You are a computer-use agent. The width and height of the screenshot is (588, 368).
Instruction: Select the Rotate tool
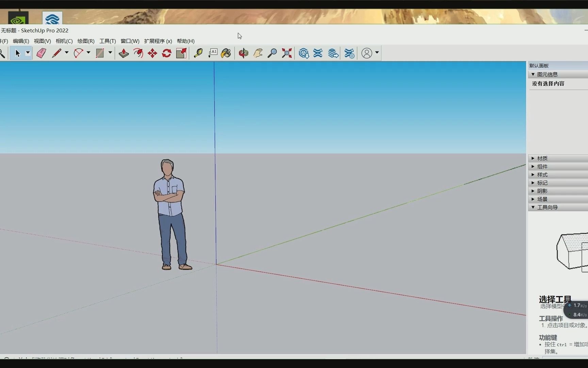[166, 53]
